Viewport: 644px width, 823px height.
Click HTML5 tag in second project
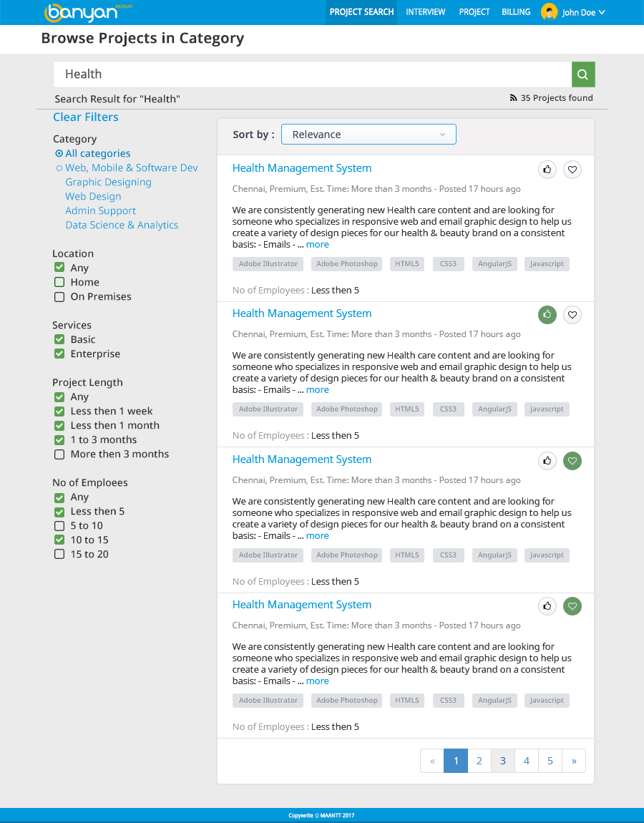coord(407,409)
